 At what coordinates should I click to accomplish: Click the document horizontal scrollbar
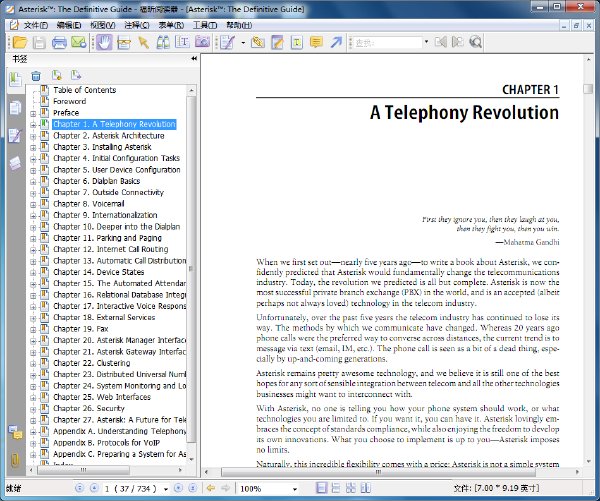tap(378, 472)
